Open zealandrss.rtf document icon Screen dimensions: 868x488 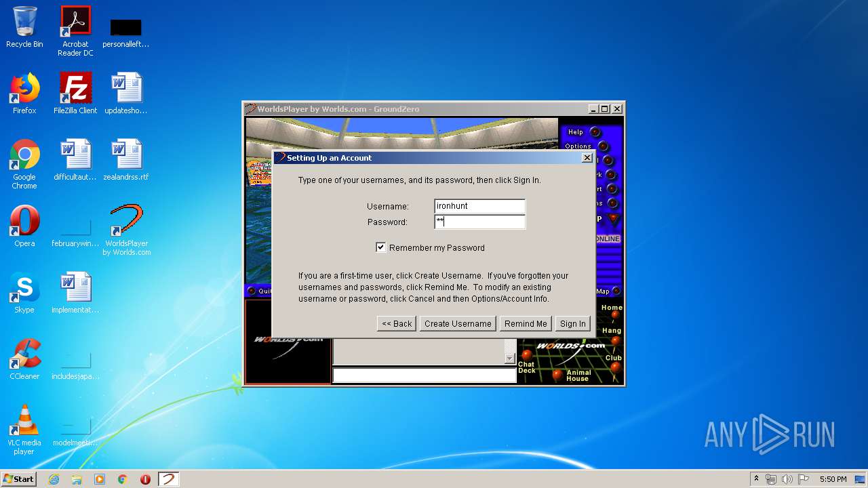126,160
